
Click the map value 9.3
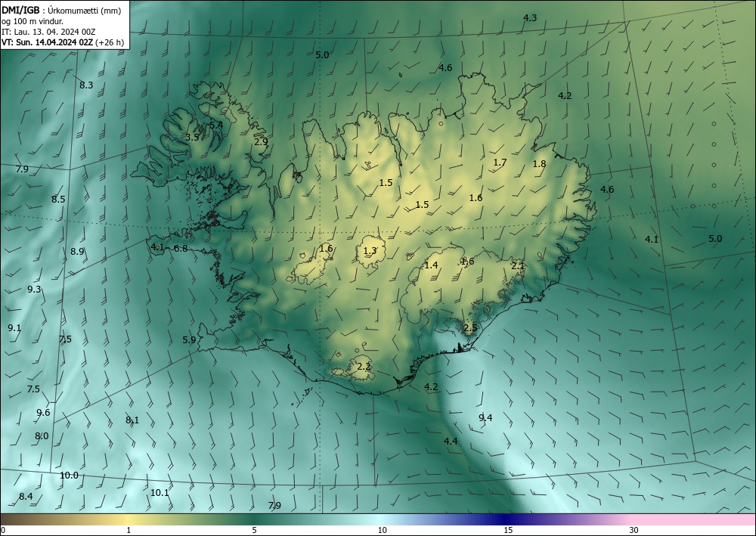(34, 290)
